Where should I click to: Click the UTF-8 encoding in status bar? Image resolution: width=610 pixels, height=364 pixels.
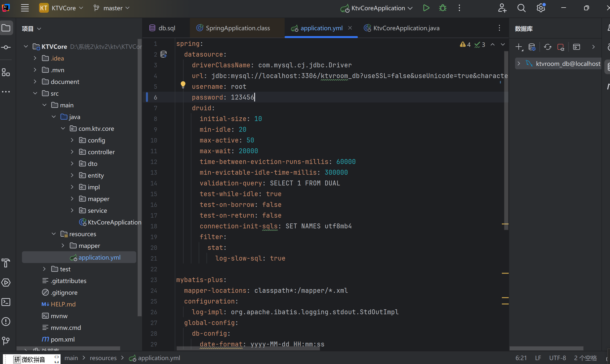click(558, 358)
